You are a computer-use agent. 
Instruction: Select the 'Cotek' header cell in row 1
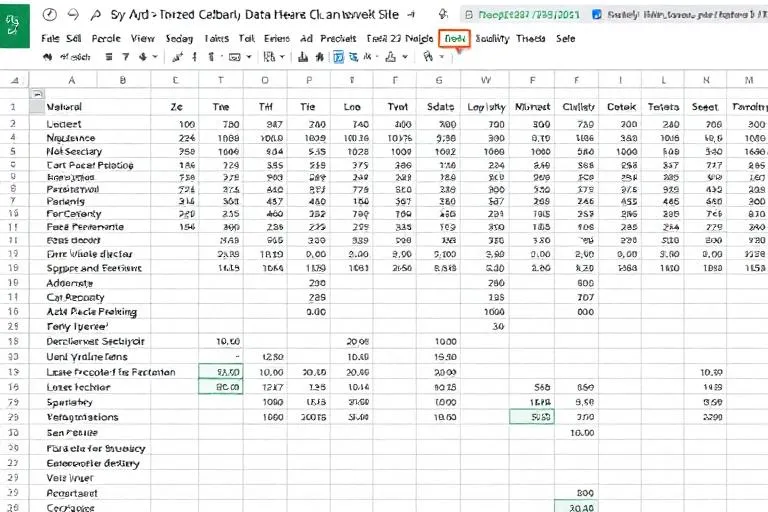tap(620, 107)
